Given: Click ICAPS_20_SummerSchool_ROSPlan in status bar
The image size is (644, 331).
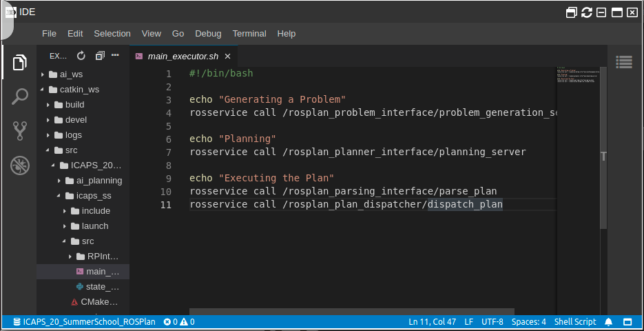Looking at the screenshot, I should tap(89, 321).
